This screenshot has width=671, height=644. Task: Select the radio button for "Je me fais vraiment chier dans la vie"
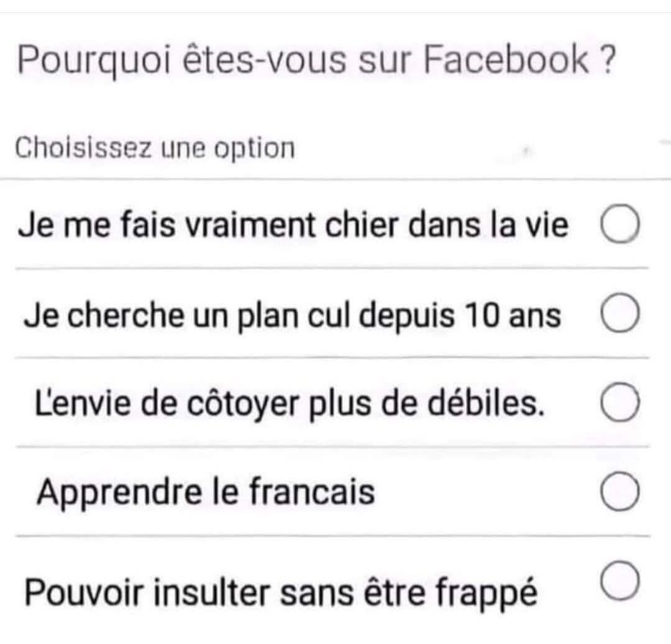(x=619, y=226)
